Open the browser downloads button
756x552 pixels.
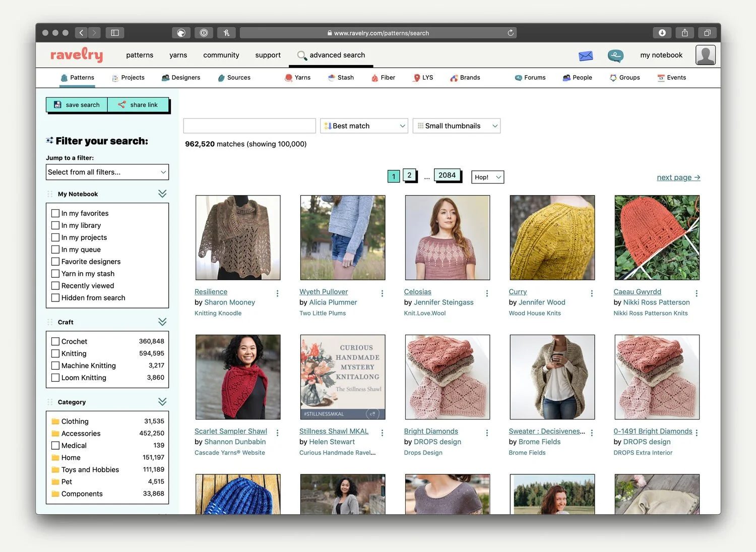click(x=662, y=33)
